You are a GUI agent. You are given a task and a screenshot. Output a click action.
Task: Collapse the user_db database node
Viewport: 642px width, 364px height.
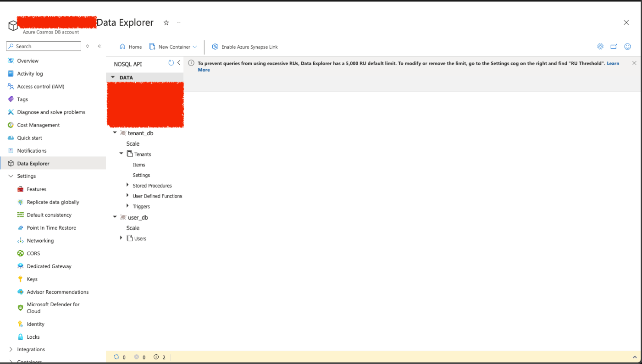pos(115,217)
